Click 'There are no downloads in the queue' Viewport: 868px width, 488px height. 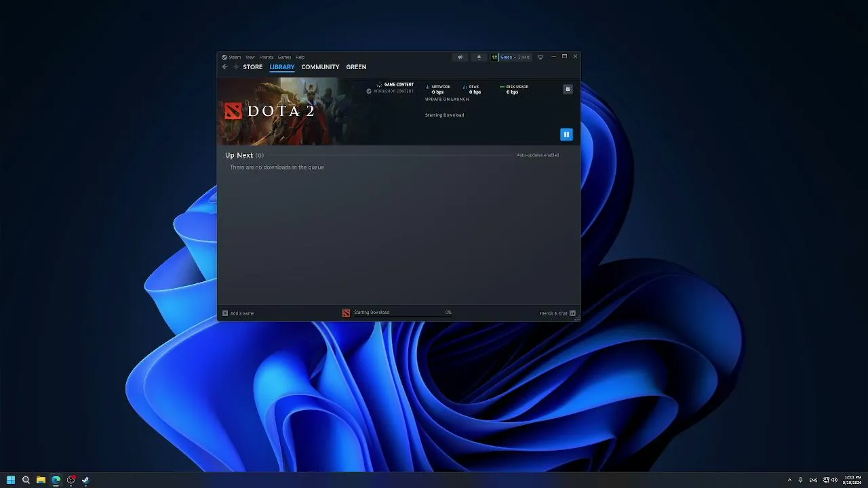point(277,167)
